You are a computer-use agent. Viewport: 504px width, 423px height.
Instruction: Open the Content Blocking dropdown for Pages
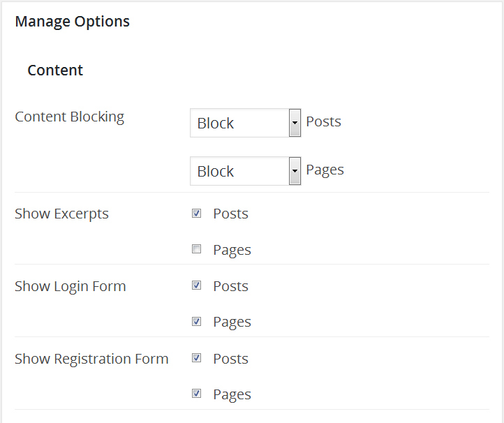click(245, 171)
